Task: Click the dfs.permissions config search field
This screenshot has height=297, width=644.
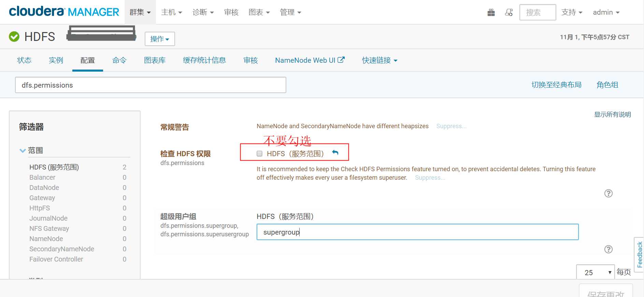Action: 151,85
